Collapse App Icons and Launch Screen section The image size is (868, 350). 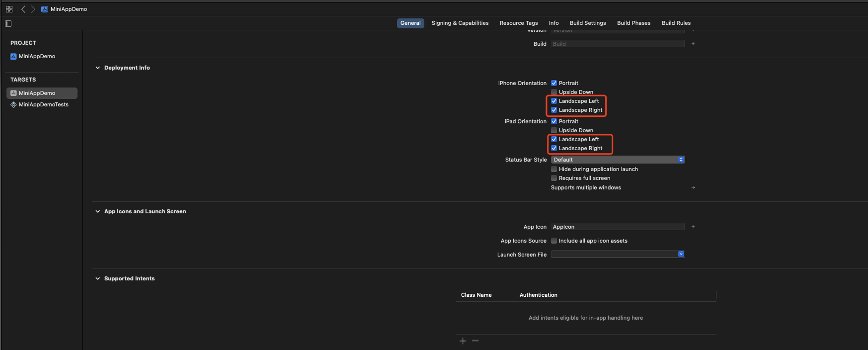click(x=98, y=211)
